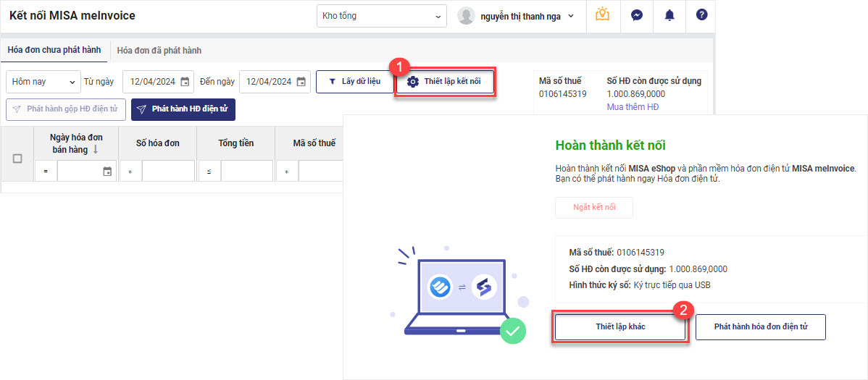Change the equals operator for date filter
Screen dimensions: 868x380
46,172
